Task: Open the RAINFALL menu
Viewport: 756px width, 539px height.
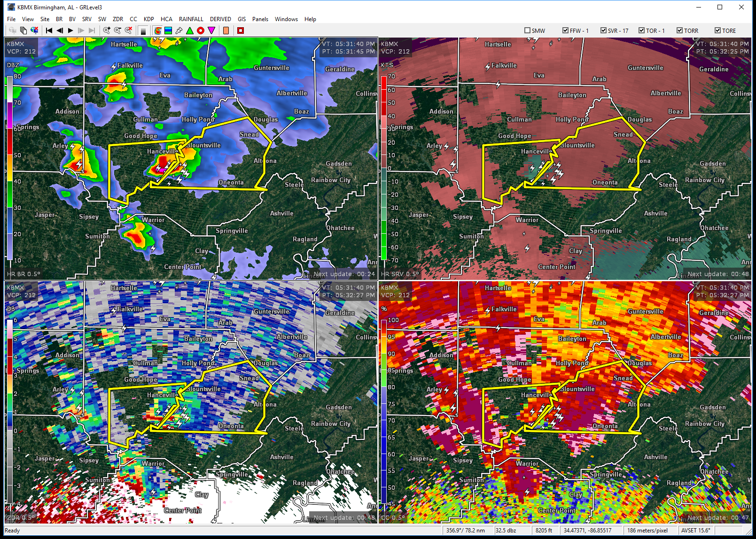Action: point(191,19)
